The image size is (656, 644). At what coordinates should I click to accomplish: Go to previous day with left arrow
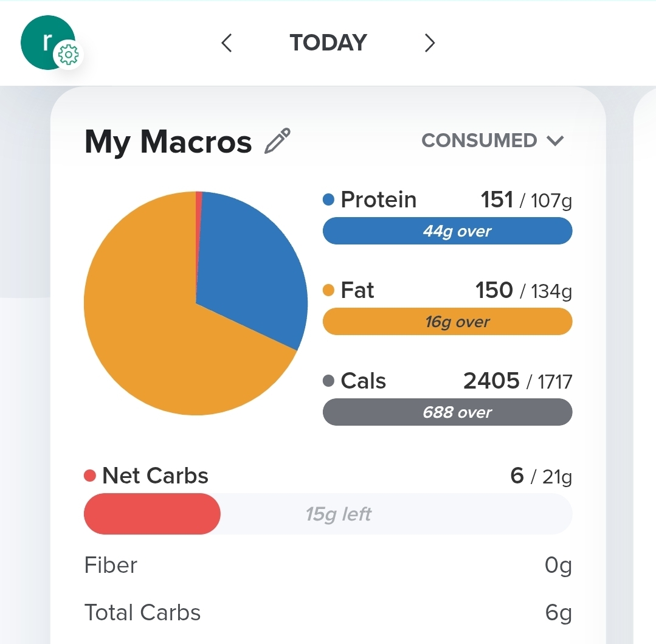[x=226, y=43]
